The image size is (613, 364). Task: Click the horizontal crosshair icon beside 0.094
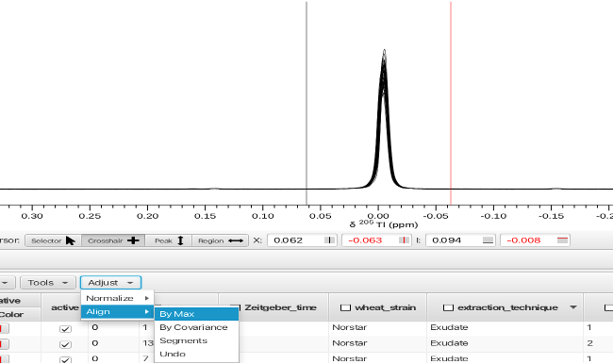[488, 240]
